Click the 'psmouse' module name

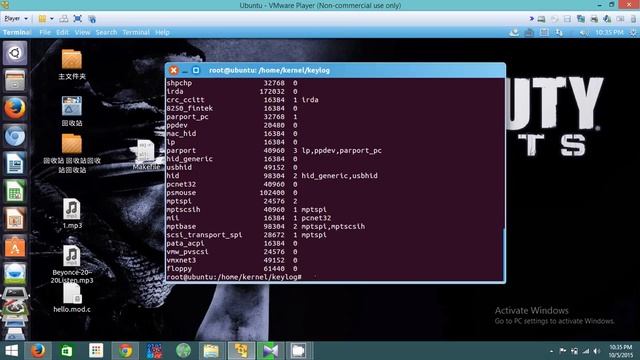pos(181,193)
